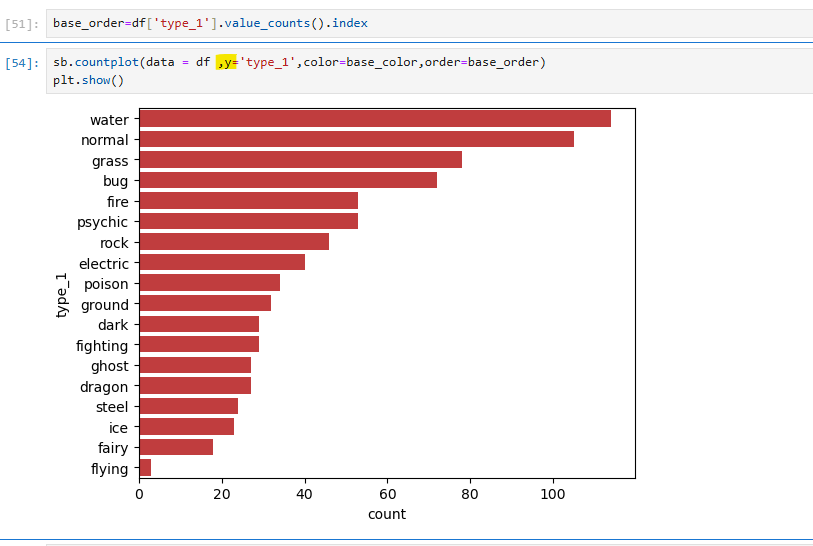This screenshot has height=546, width=813.
Task: Click 'value_counts' in cell 51
Action: click(x=267, y=23)
